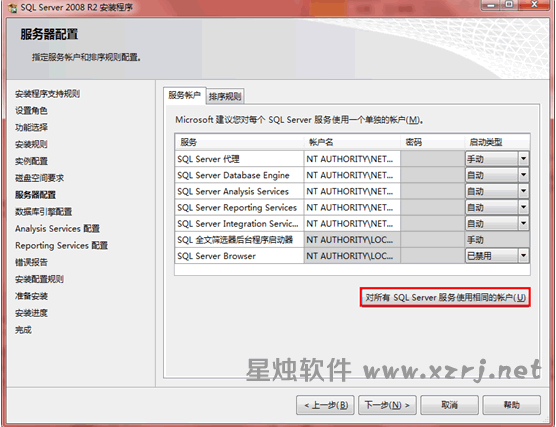Click the 取消 button
Viewport: 556px width, 427px height.
click(449, 405)
